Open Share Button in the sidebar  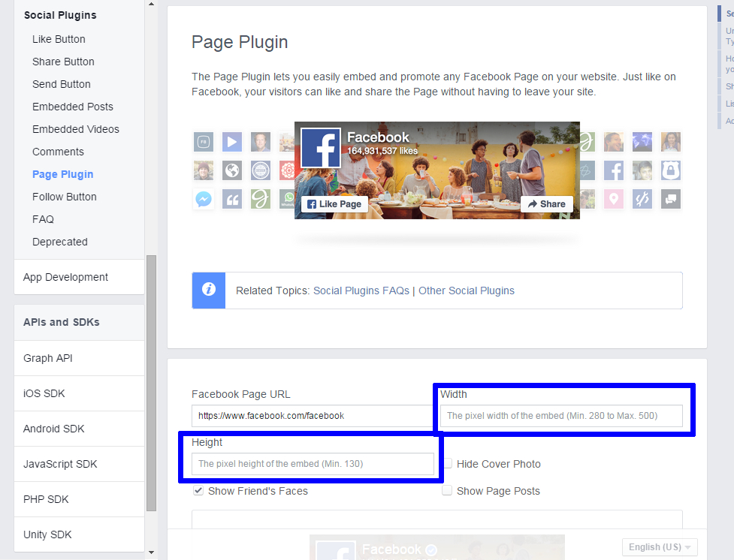coord(63,62)
